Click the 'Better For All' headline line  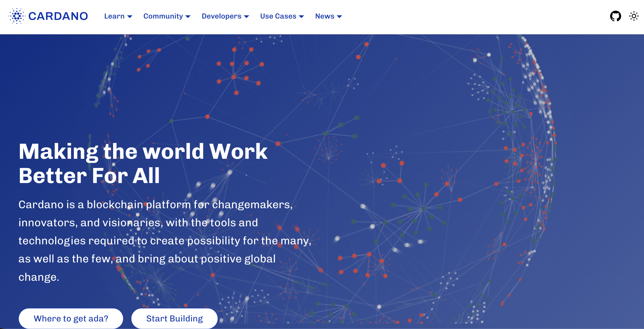pyautogui.click(x=89, y=176)
